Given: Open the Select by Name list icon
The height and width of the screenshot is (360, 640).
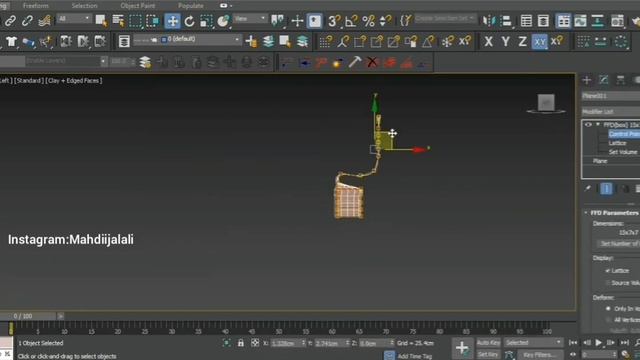Looking at the screenshot, I should pos(118,20).
